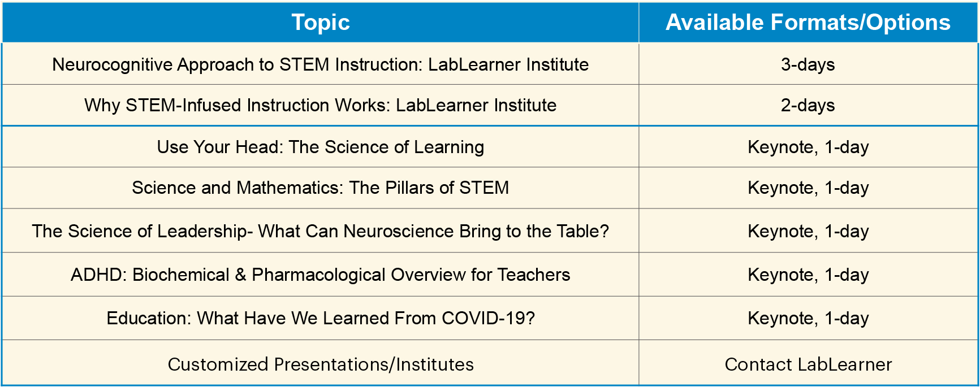Click Keynote, 1-day for Science of Leadership

pyautogui.click(x=808, y=231)
